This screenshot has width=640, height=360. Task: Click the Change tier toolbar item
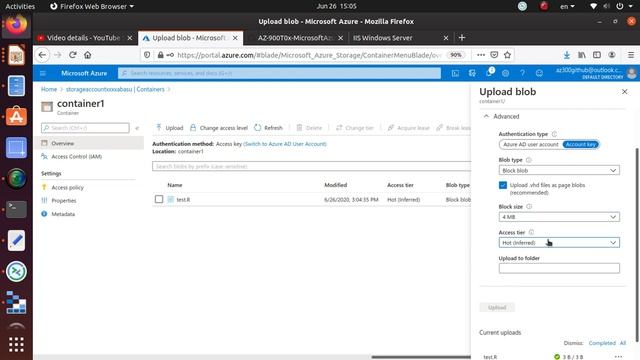355,128
